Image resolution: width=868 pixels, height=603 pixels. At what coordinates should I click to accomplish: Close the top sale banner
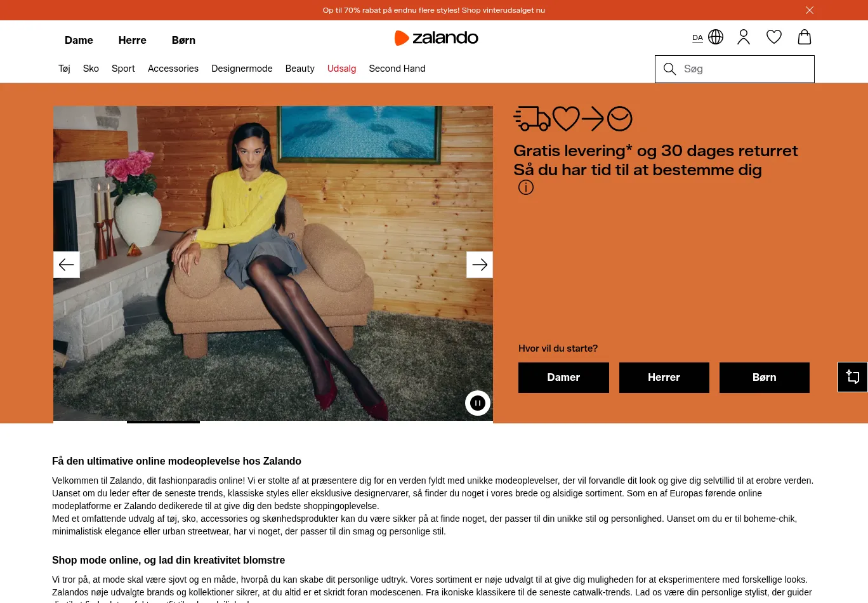point(810,10)
